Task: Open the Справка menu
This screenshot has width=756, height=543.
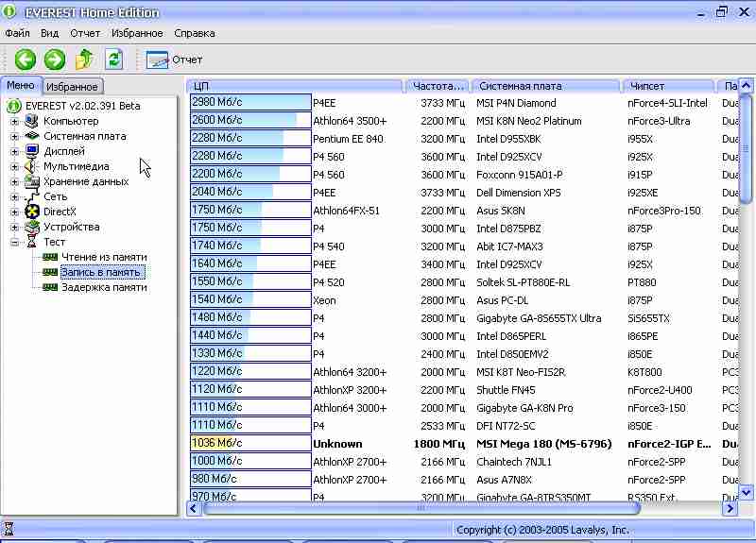Action: click(x=195, y=33)
